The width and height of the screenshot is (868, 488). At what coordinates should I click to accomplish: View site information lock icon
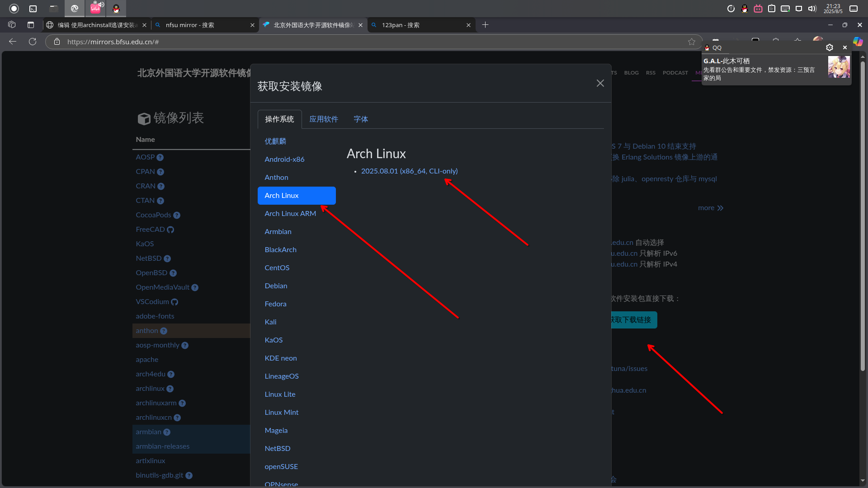[57, 42]
